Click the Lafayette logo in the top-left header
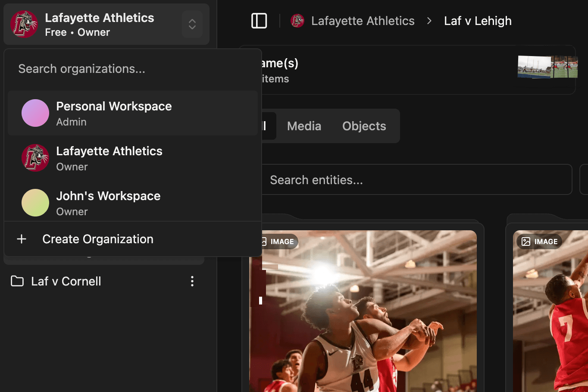Image resolution: width=588 pixels, height=392 pixels. pyautogui.click(x=24, y=24)
